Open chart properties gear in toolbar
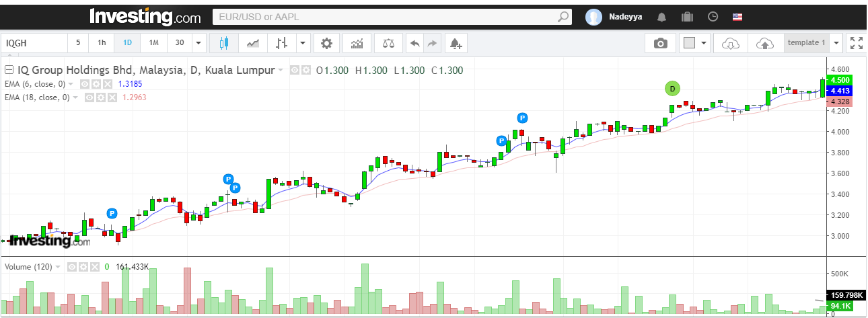 (x=327, y=43)
